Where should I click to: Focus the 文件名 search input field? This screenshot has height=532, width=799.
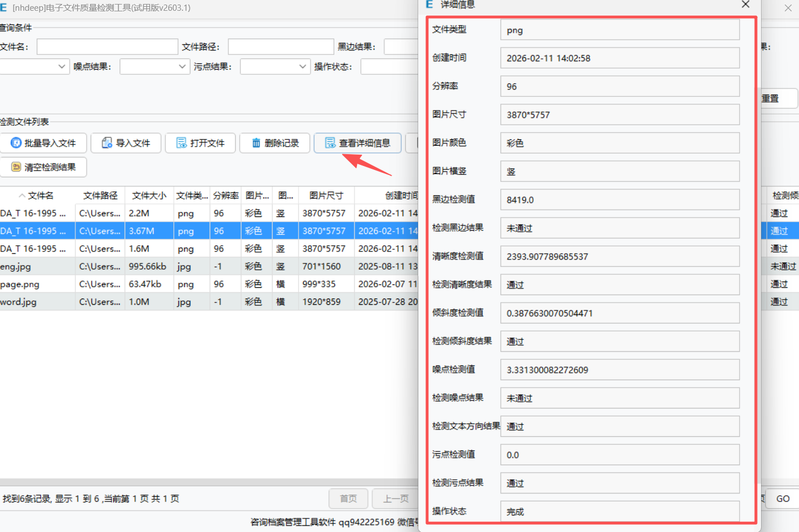coord(107,47)
